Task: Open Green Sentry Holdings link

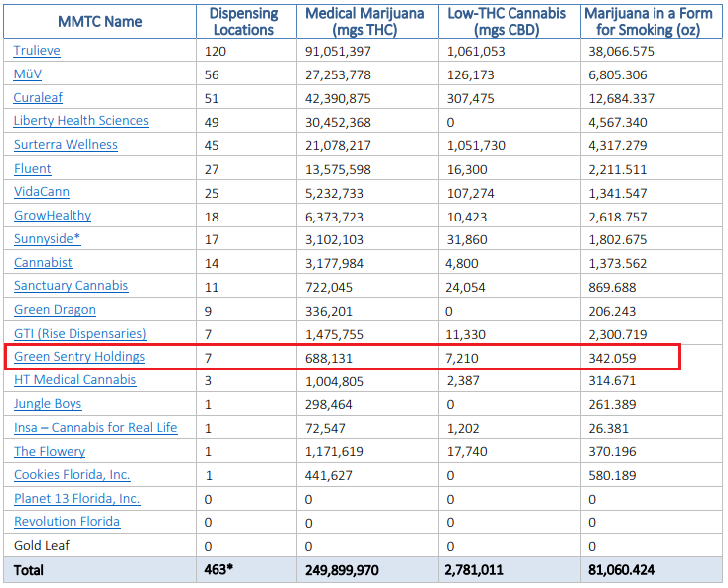Action: [79, 357]
